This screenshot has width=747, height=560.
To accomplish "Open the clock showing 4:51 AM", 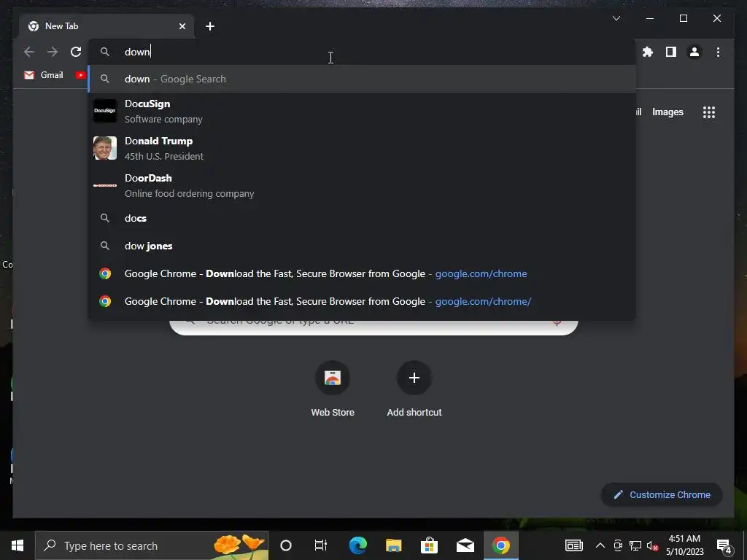I will pos(684,545).
